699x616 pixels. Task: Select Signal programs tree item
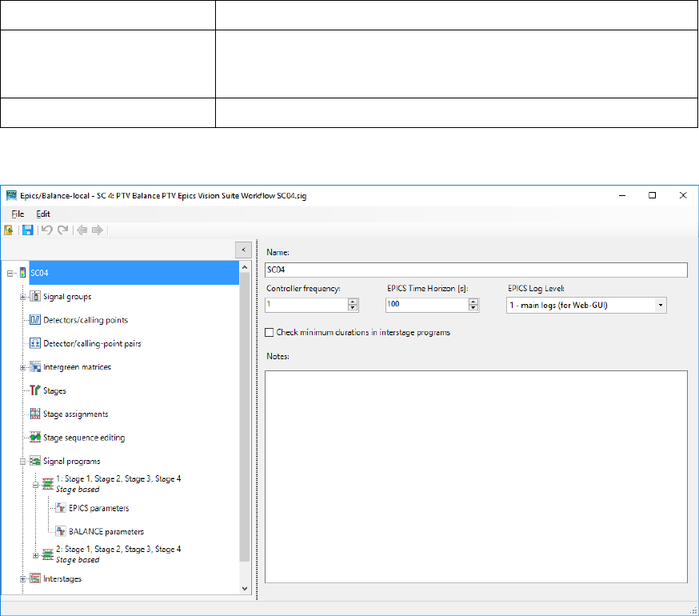click(x=72, y=462)
